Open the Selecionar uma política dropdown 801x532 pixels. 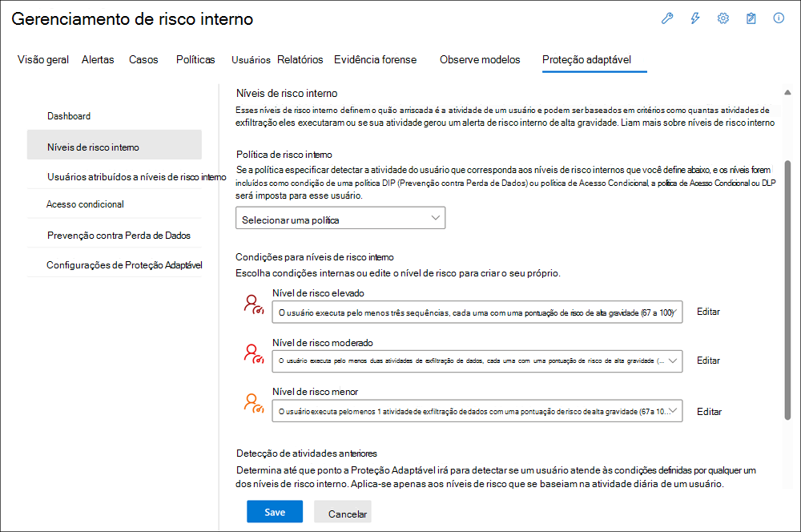click(340, 217)
